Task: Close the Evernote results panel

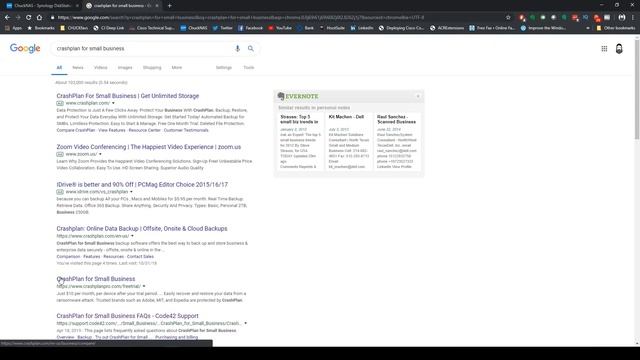Action: coord(418,96)
